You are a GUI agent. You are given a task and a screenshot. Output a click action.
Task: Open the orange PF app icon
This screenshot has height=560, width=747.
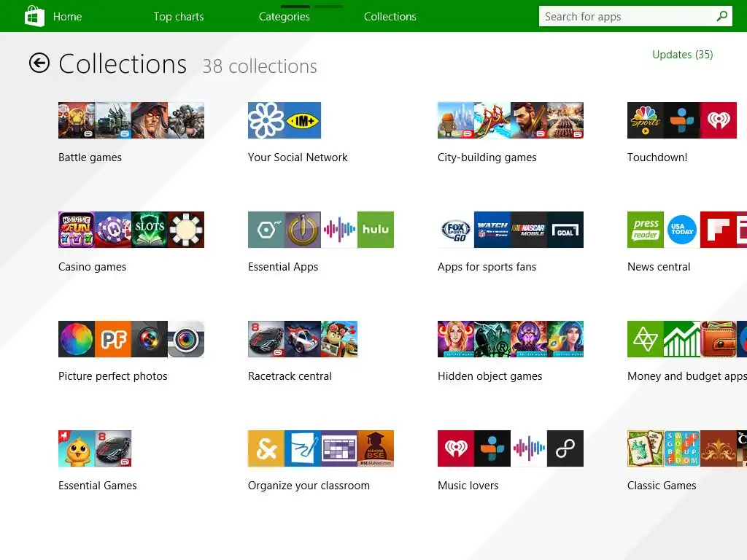pyautogui.click(x=113, y=339)
